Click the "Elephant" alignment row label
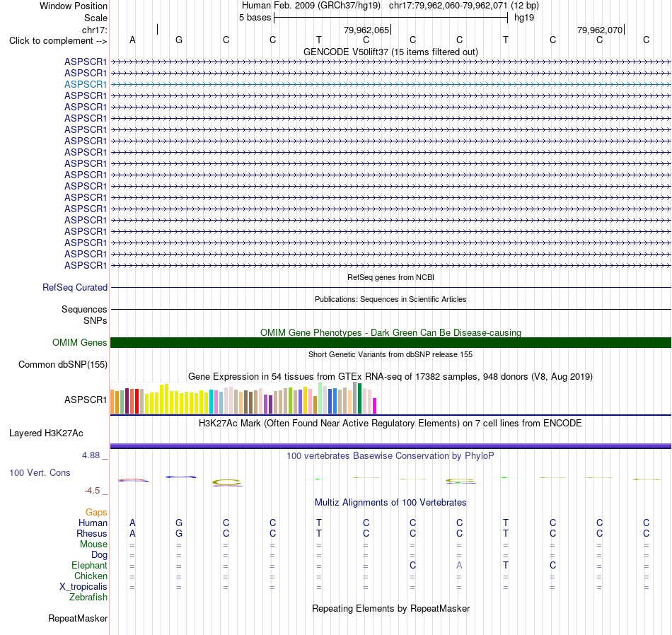 (x=90, y=566)
